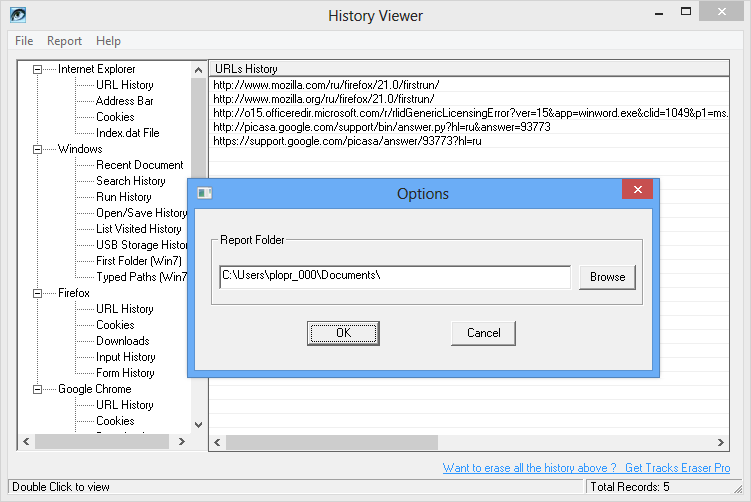This screenshot has width=751, height=502.
Task: Open the Help menu
Action: click(x=108, y=41)
